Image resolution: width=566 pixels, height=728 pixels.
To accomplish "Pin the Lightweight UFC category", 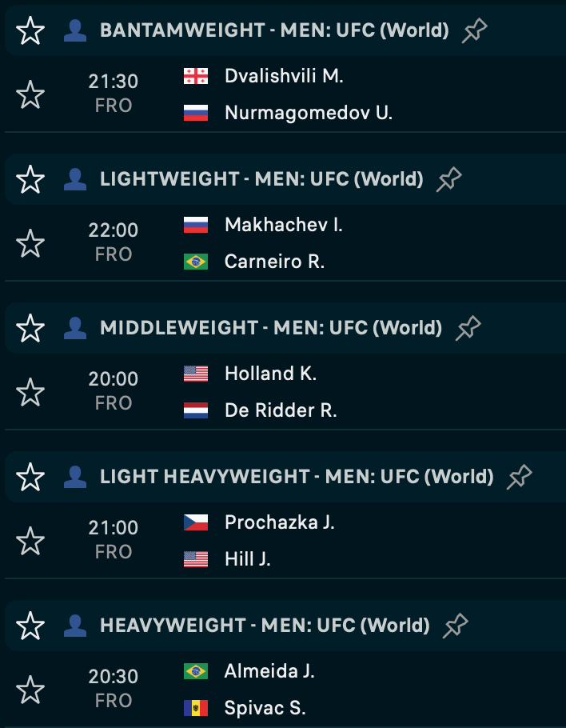I will pyautogui.click(x=449, y=180).
